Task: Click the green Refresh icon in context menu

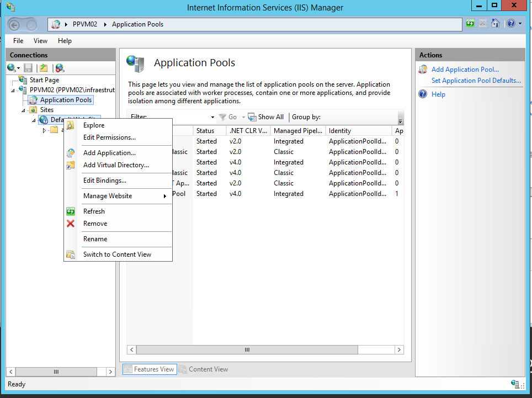Action: click(71, 211)
